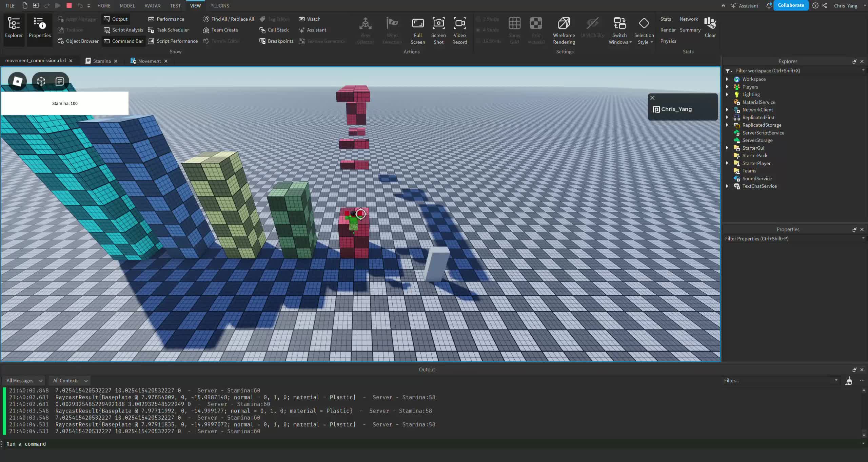Screen dimensions: 868x462
Task: Click the Collaborate button
Action: [x=791, y=5]
